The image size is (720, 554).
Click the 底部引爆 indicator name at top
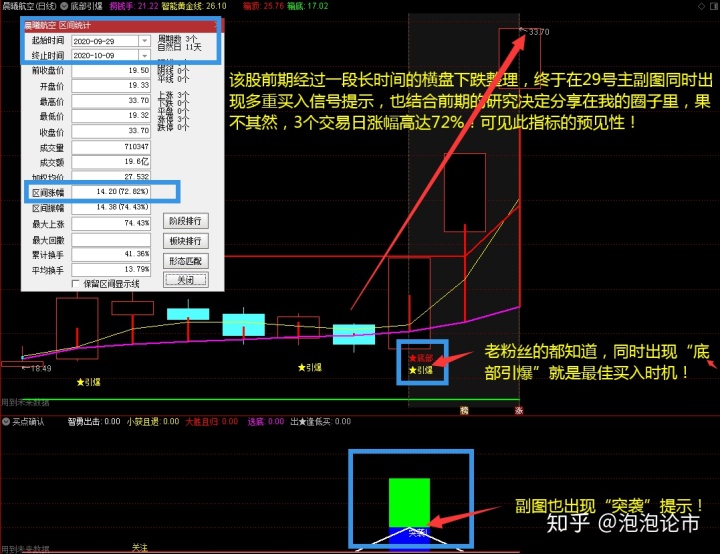86,6
